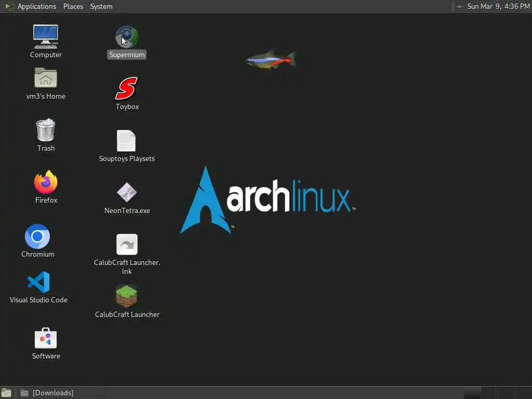Click the neon tetra fish on the desktop

click(x=271, y=60)
